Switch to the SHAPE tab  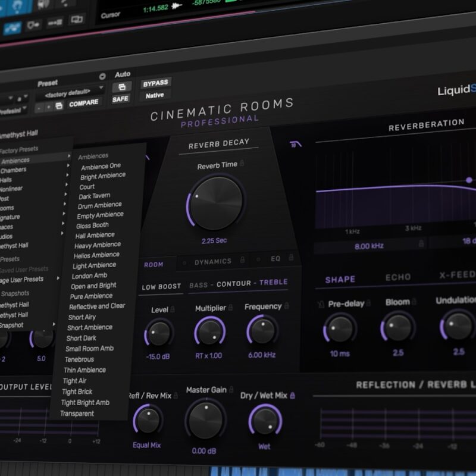click(x=340, y=279)
